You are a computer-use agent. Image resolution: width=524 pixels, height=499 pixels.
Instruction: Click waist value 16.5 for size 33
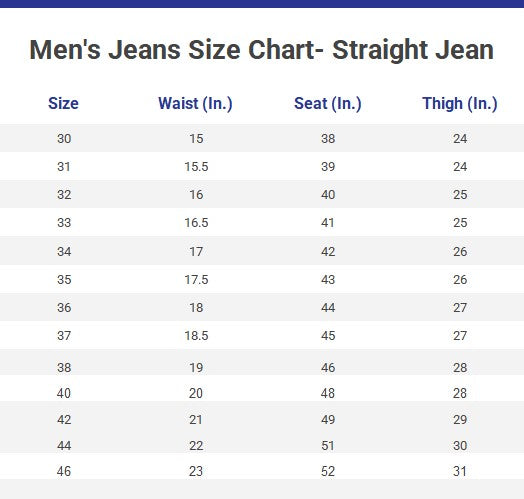[196, 223]
